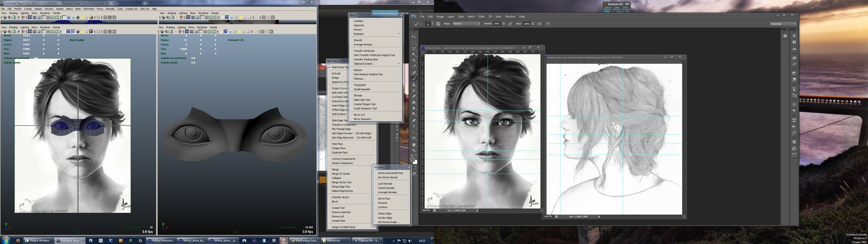Viewport: 868px width, 244px height.
Task: Select the Eyedropper tool in Photoshop
Action: (x=414, y=66)
